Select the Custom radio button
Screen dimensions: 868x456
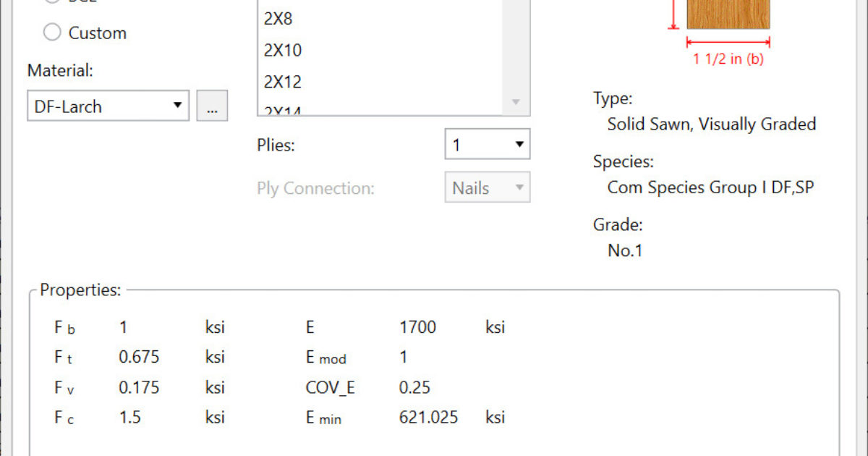pos(53,33)
